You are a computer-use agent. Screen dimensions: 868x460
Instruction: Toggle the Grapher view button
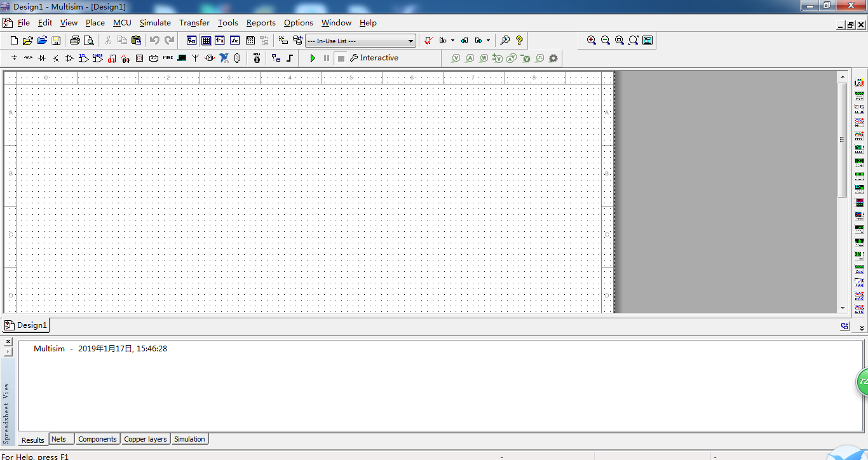coord(234,41)
